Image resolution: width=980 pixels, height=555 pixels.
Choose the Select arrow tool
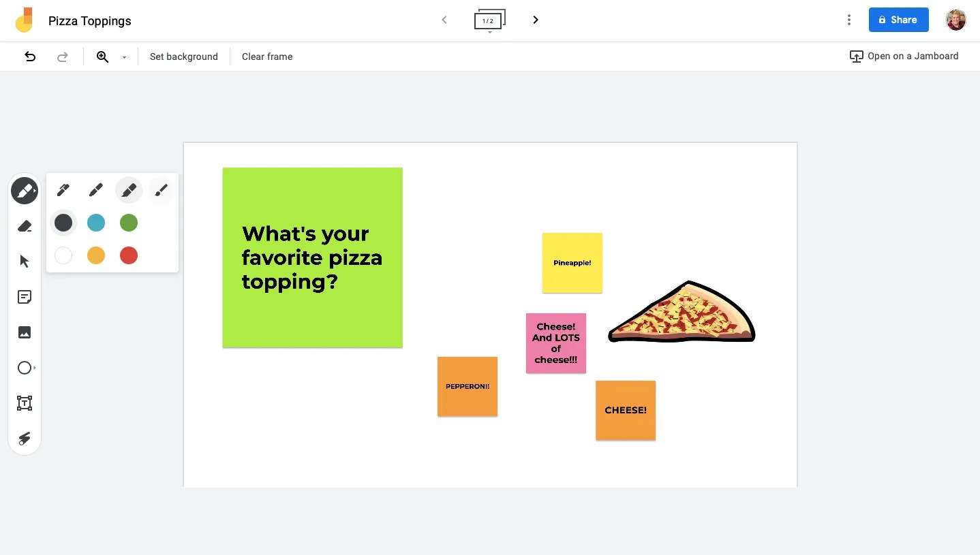point(25,261)
